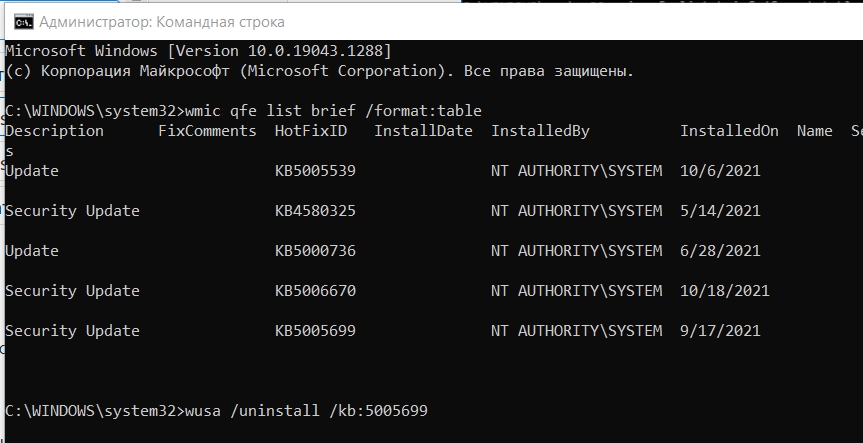Click the Description column header
Screen dimensions: 863x443
(x=54, y=132)
